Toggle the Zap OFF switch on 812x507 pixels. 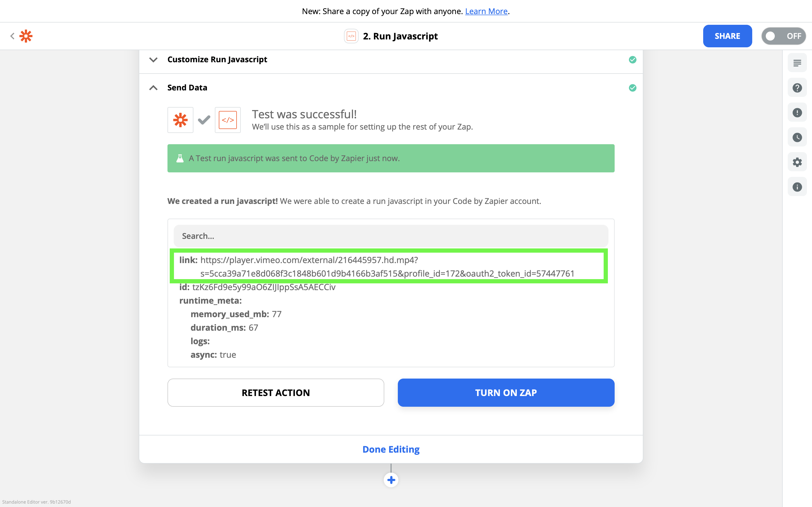(784, 36)
